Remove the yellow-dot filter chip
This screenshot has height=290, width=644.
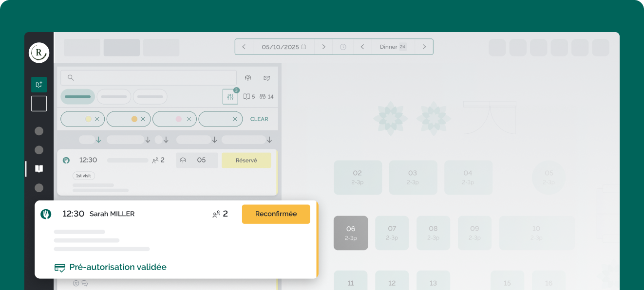(97, 119)
